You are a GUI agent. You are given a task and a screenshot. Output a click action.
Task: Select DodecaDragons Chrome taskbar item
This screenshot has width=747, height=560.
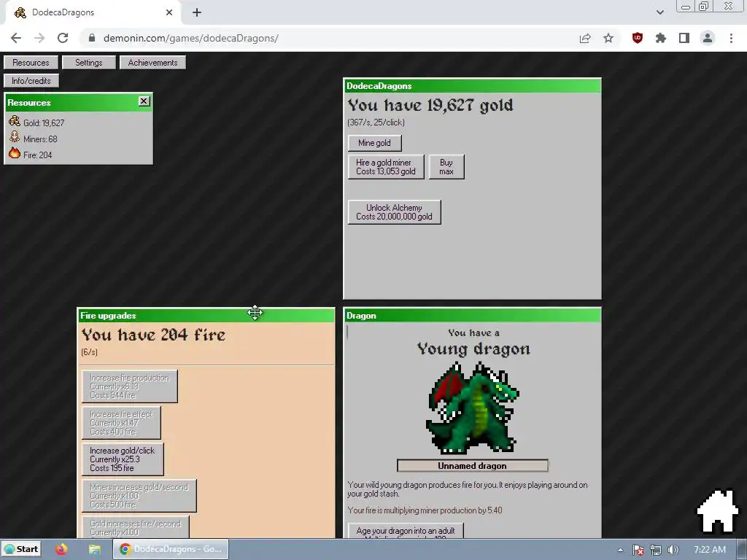[x=171, y=549]
